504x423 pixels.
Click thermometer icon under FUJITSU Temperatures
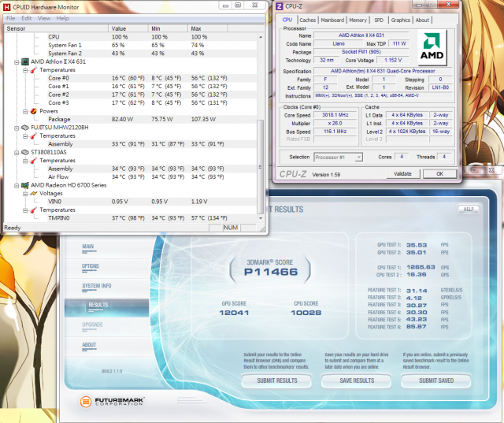(x=33, y=135)
